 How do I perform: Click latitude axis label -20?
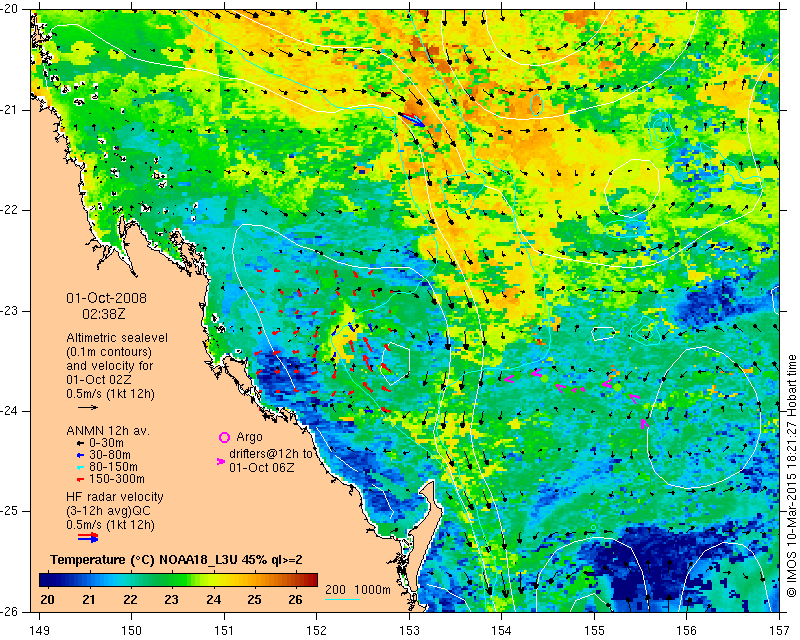(10, 9)
